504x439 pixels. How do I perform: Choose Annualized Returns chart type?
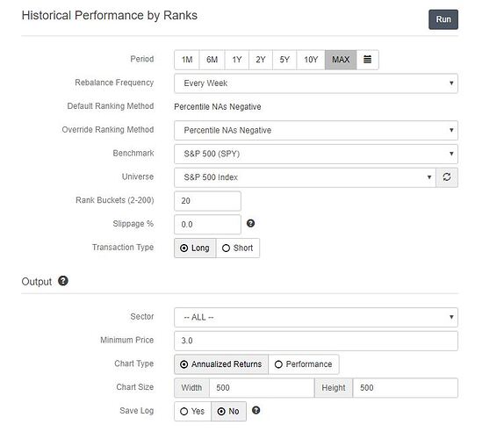coord(221,364)
